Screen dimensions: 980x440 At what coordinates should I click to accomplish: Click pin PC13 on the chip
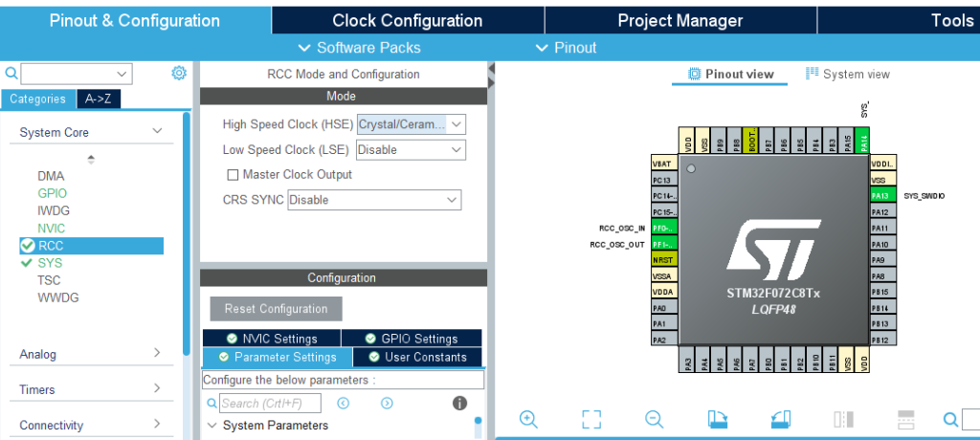pyautogui.click(x=664, y=180)
